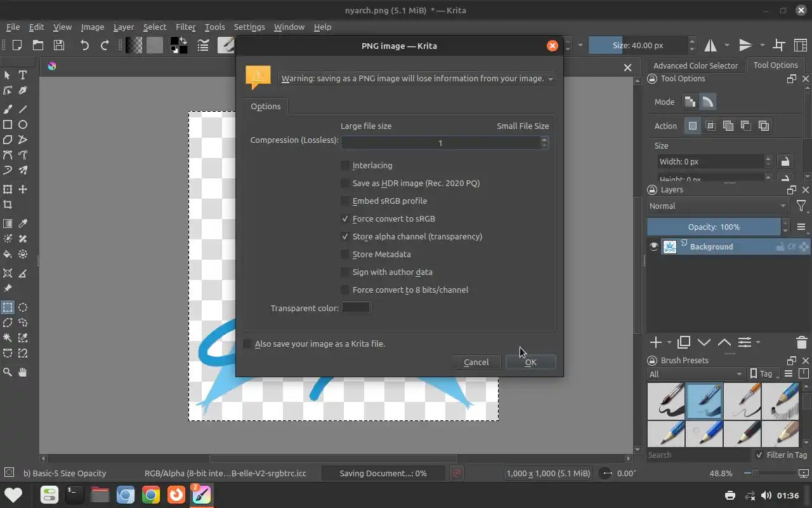Duplicate layer icon in Layers panel
The image size is (812, 508).
(683, 342)
